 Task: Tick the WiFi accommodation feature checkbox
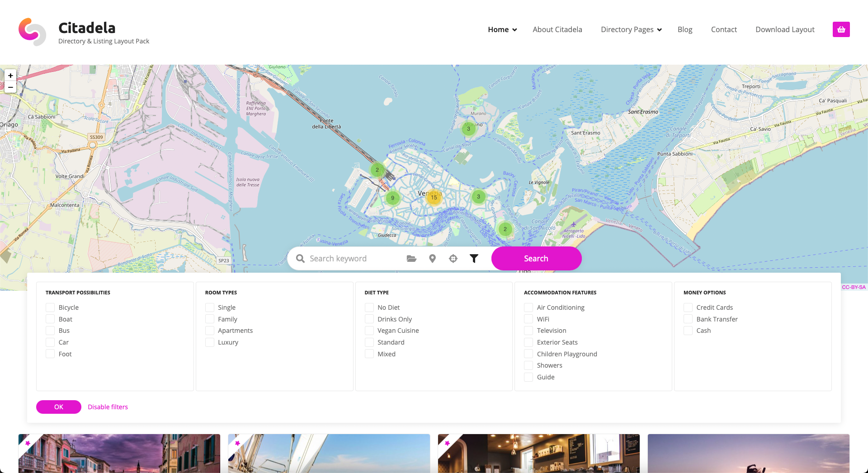click(528, 319)
